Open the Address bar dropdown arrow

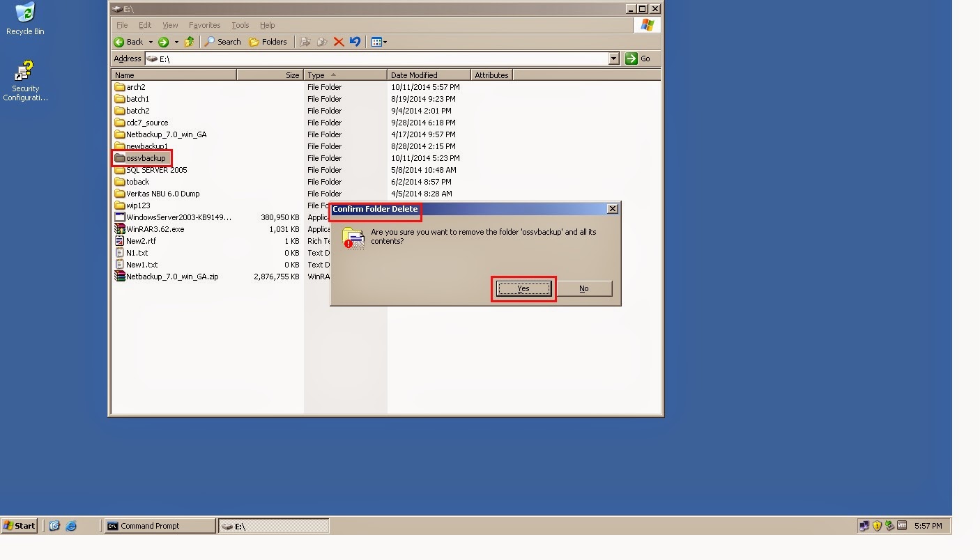pyautogui.click(x=614, y=59)
